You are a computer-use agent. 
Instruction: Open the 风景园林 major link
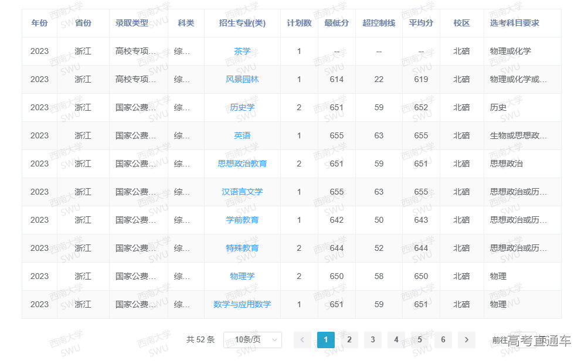[x=242, y=79]
